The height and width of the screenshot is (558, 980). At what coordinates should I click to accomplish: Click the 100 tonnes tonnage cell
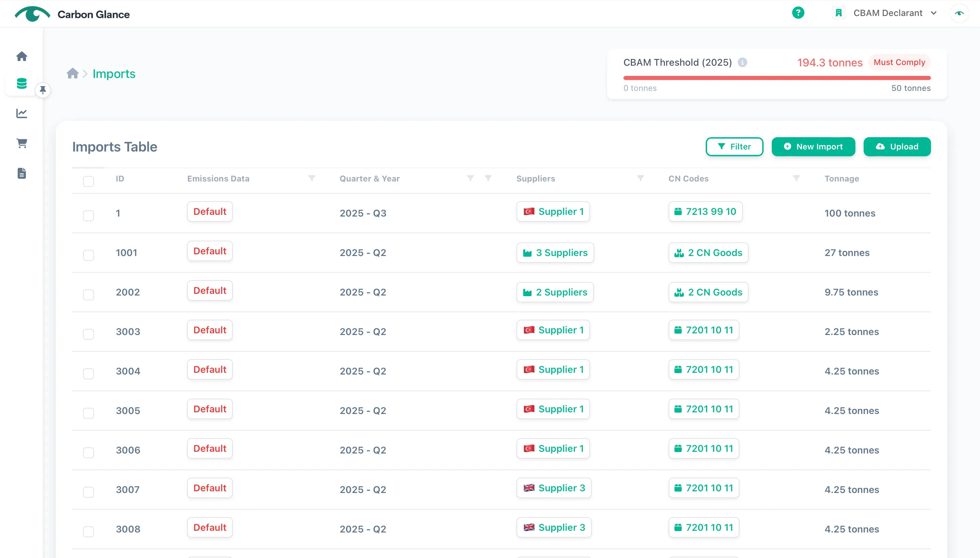pos(850,213)
